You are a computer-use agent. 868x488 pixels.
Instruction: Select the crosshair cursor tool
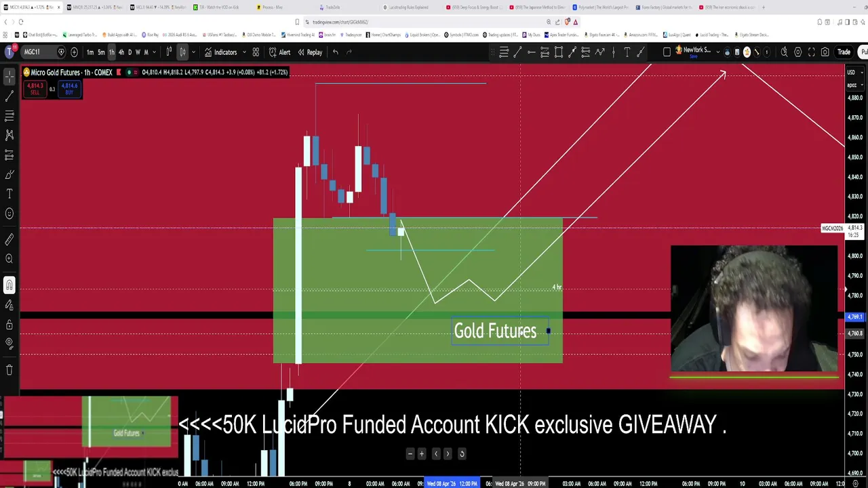click(x=9, y=77)
